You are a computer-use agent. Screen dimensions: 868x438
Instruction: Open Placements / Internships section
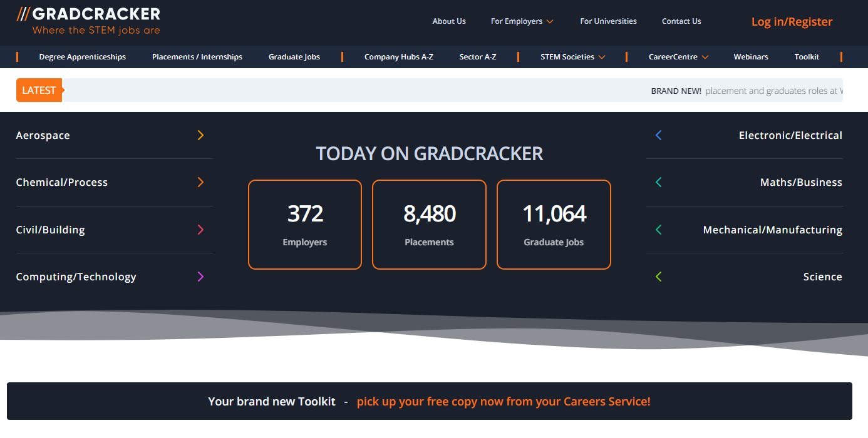click(x=197, y=57)
